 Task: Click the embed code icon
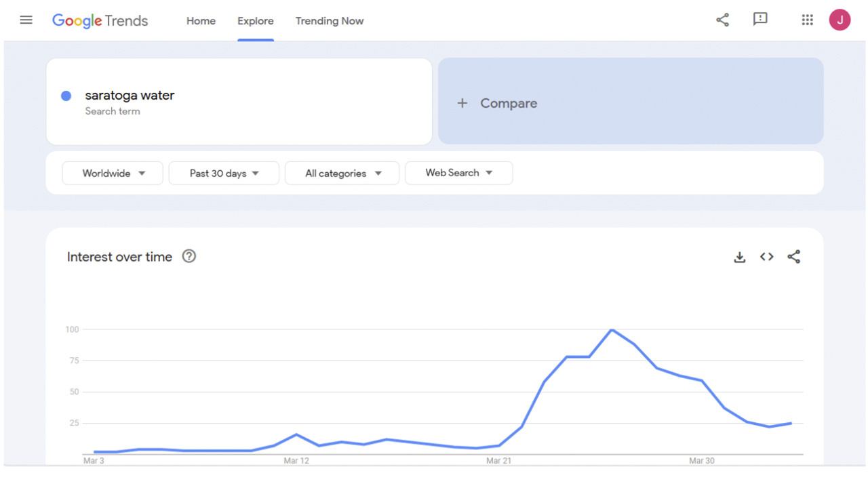767,257
